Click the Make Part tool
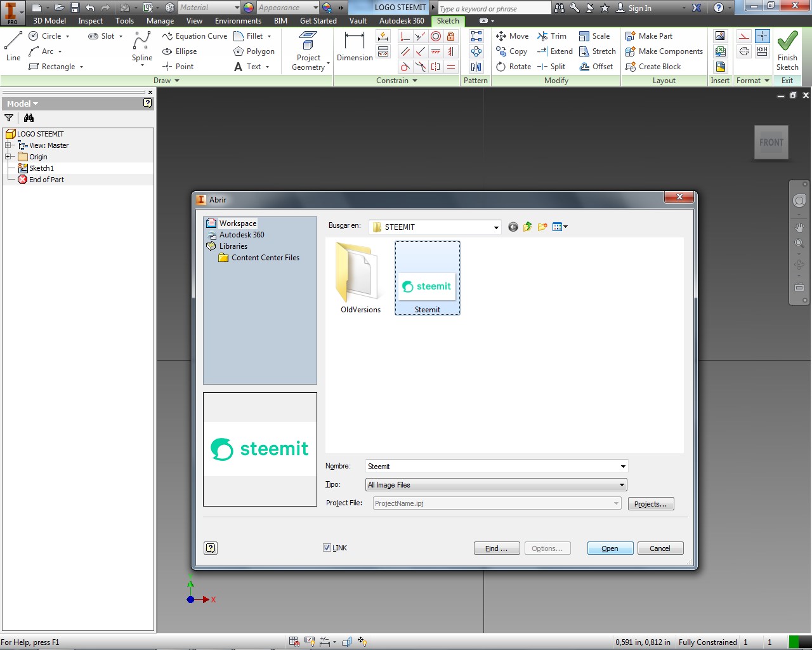Viewport: 812px width, 650px height. pos(649,36)
